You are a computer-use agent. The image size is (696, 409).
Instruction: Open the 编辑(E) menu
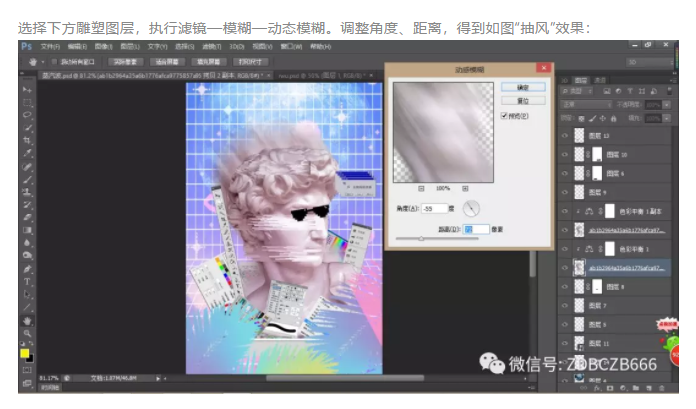(77, 47)
